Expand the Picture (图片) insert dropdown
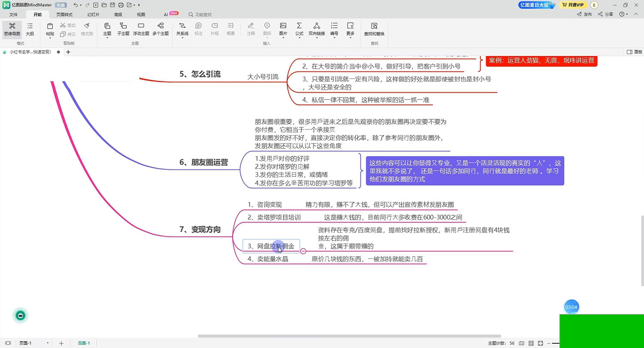644x348 pixels. (x=283, y=38)
